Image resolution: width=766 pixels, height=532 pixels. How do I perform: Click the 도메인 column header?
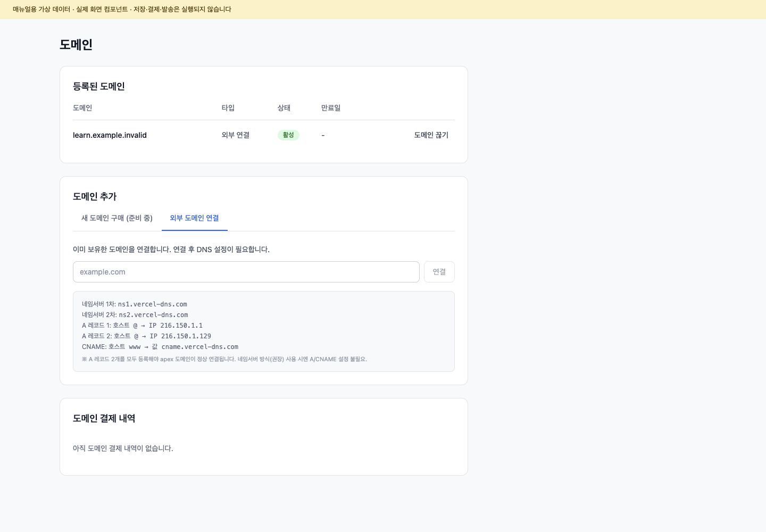click(82, 108)
